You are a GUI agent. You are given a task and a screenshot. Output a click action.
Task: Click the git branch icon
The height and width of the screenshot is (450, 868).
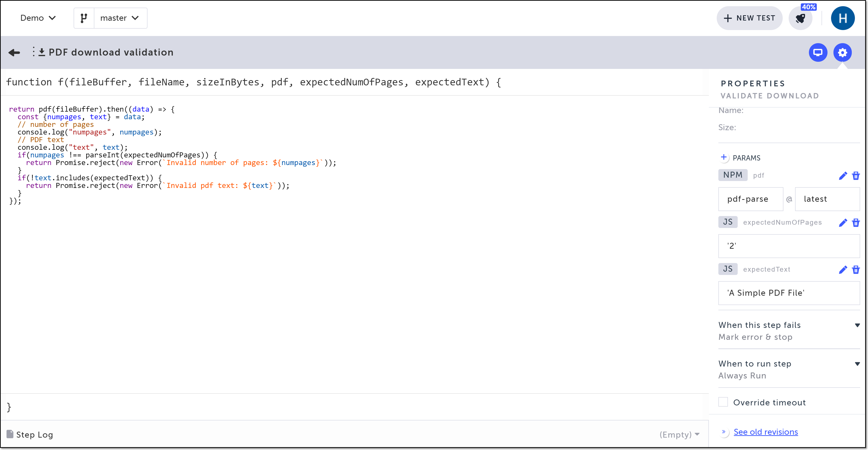(84, 18)
